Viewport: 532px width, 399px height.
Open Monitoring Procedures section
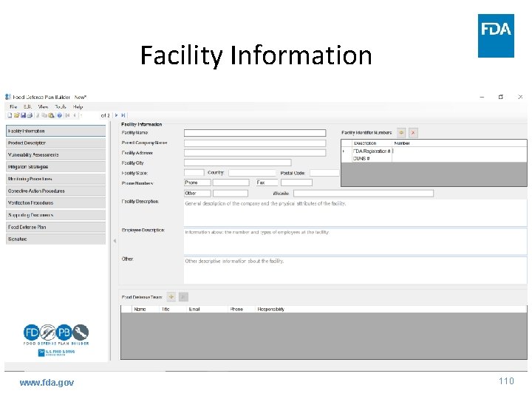(55, 179)
